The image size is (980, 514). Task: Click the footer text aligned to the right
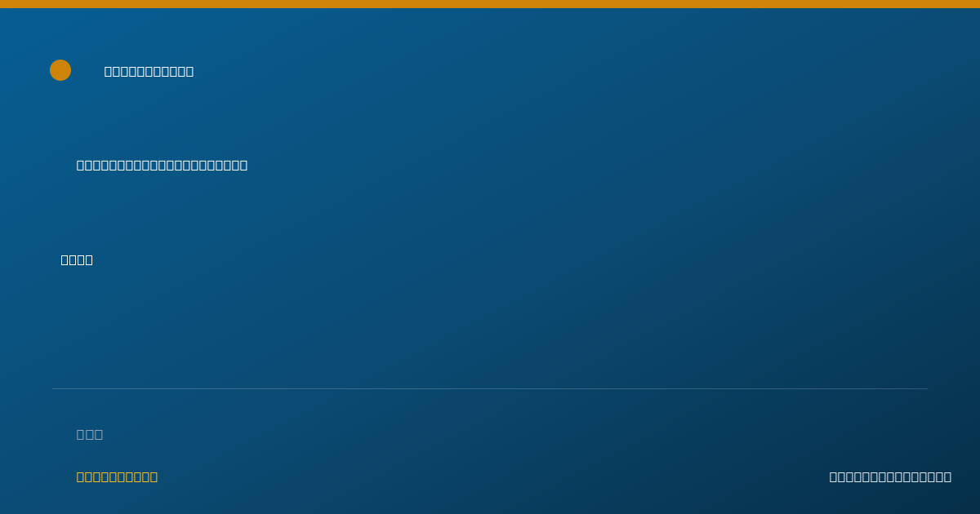click(890, 476)
